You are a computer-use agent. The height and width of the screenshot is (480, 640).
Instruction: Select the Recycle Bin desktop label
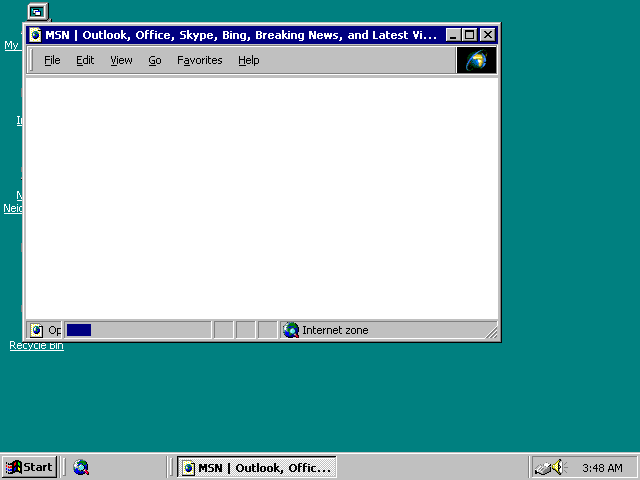point(36,346)
